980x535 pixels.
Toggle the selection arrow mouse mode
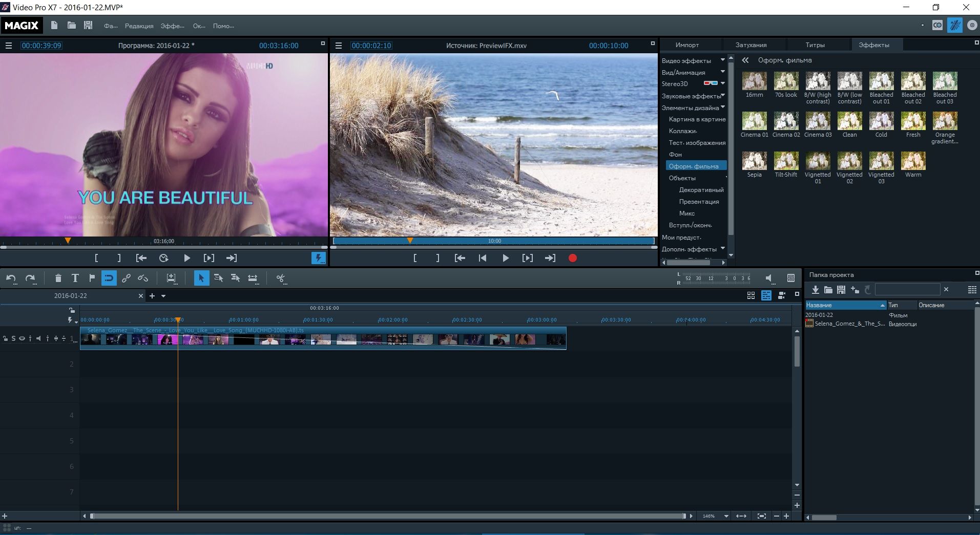(x=201, y=278)
